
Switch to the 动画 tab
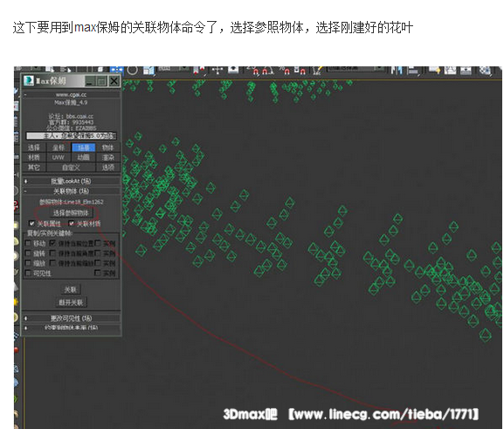point(84,157)
